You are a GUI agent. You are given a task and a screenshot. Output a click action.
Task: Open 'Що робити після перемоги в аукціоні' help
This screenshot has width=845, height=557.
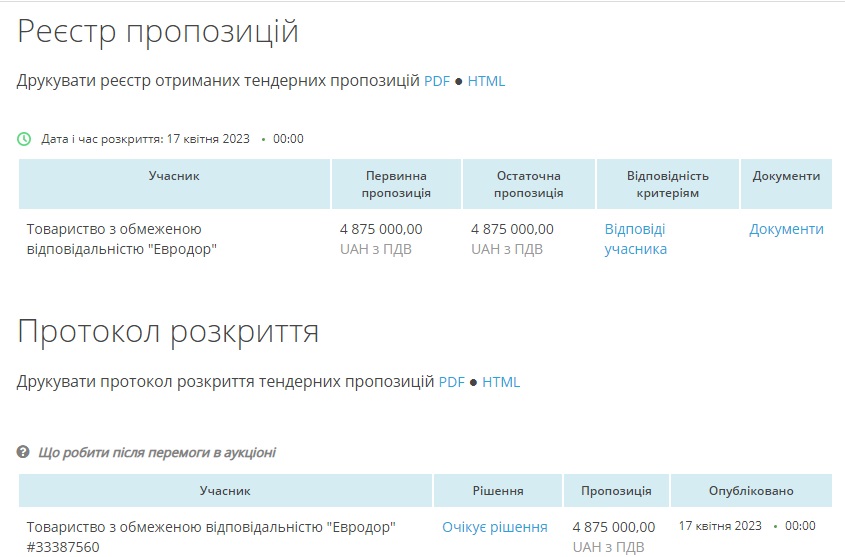point(157,452)
